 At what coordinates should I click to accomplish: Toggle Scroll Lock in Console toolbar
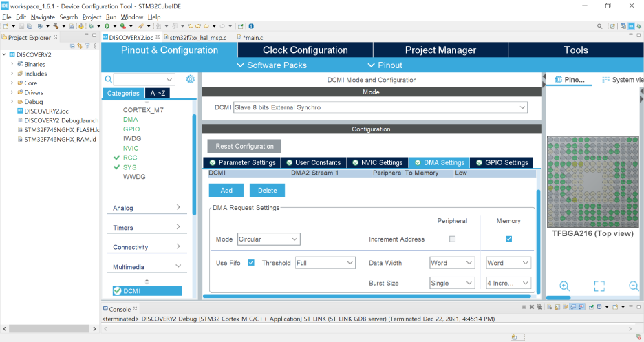tap(557, 307)
